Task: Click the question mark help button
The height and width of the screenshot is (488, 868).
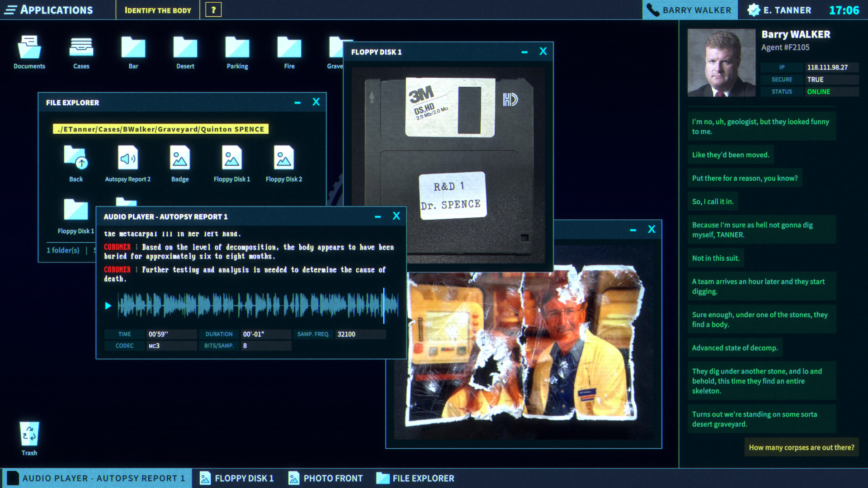Action: [213, 10]
